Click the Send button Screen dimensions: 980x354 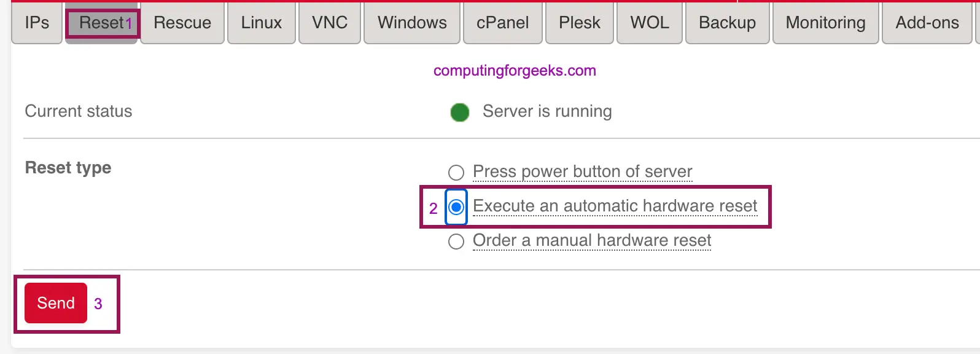pos(55,302)
